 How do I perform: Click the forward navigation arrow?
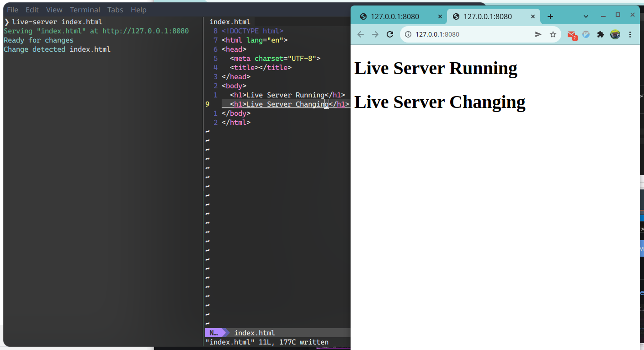pos(375,34)
